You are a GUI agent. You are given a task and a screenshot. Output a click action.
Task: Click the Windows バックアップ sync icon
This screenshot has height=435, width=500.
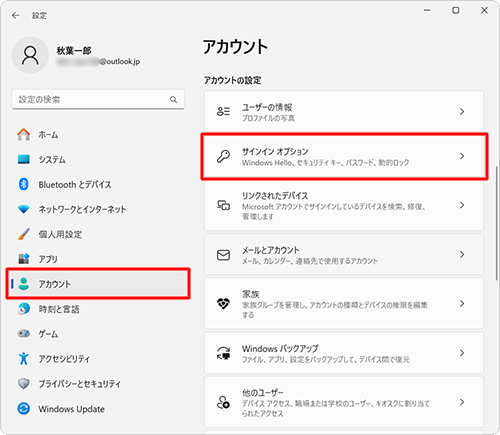[x=223, y=353]
